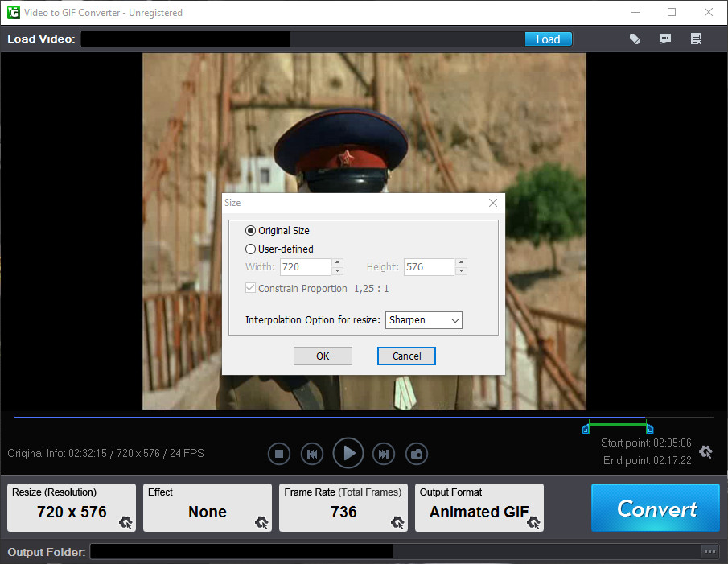The height and width of the screenshot is (564, 728).
Task: Open start/end point settings gear
Action: (x=705, y=451)
